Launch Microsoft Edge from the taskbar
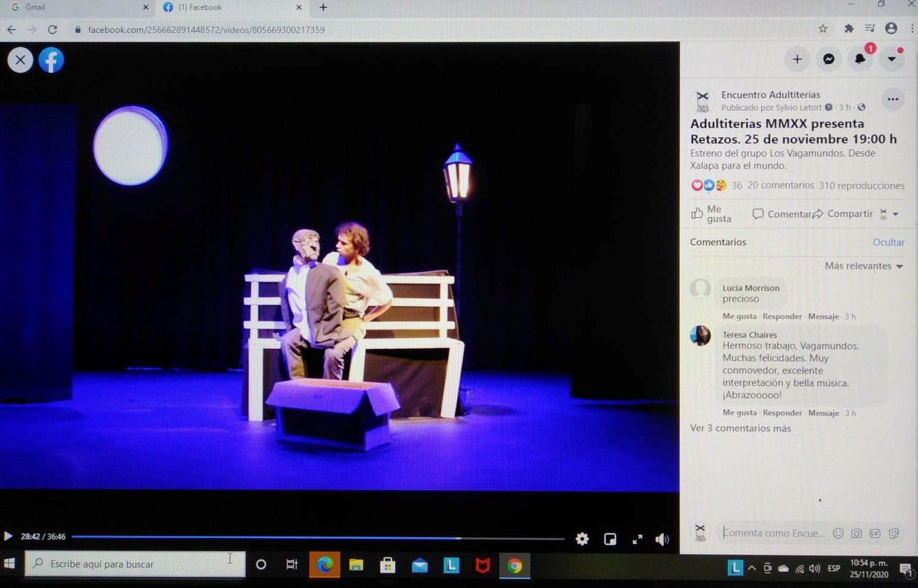Screen dimensions: 918x588 pos(324,565)
